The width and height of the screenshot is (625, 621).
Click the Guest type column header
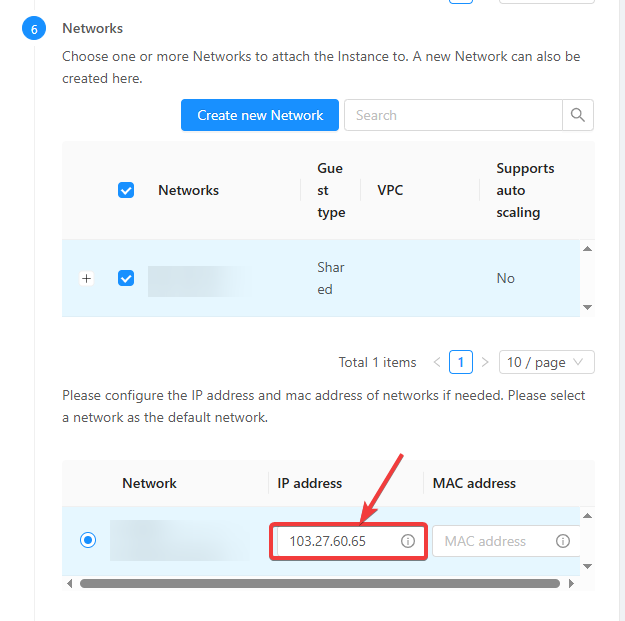tap(331, 190)
